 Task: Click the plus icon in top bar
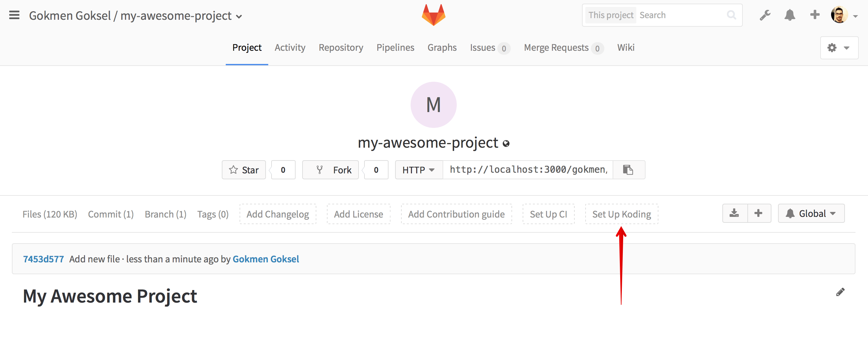(814, 15)
